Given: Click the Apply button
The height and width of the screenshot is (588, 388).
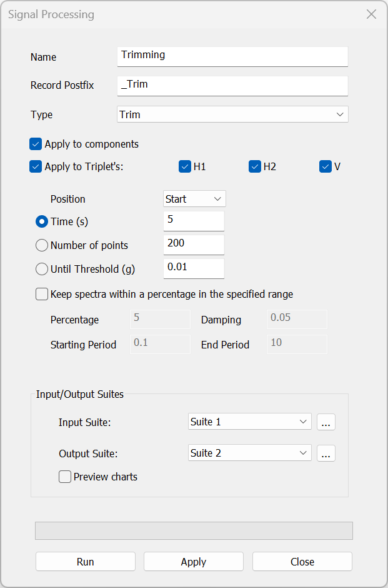Looking at the screenshot, I should [193, 562].
